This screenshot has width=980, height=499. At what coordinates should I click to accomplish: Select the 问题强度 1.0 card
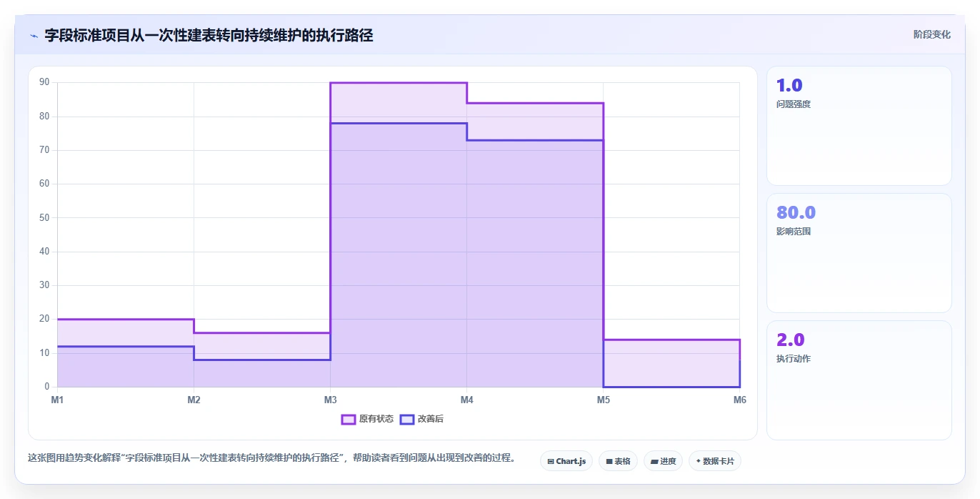coord(859,126)
